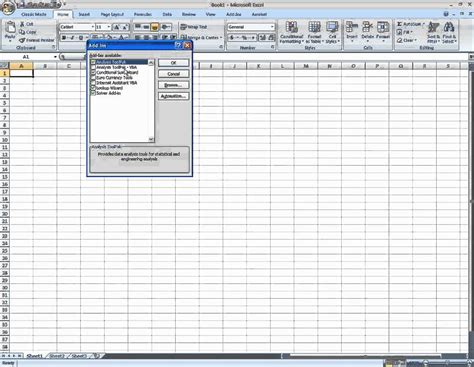Image resolution: width=474 pixels, height=367 pixels.
Task: Open Number group dialog launcher
Action: tap(272, 48)
